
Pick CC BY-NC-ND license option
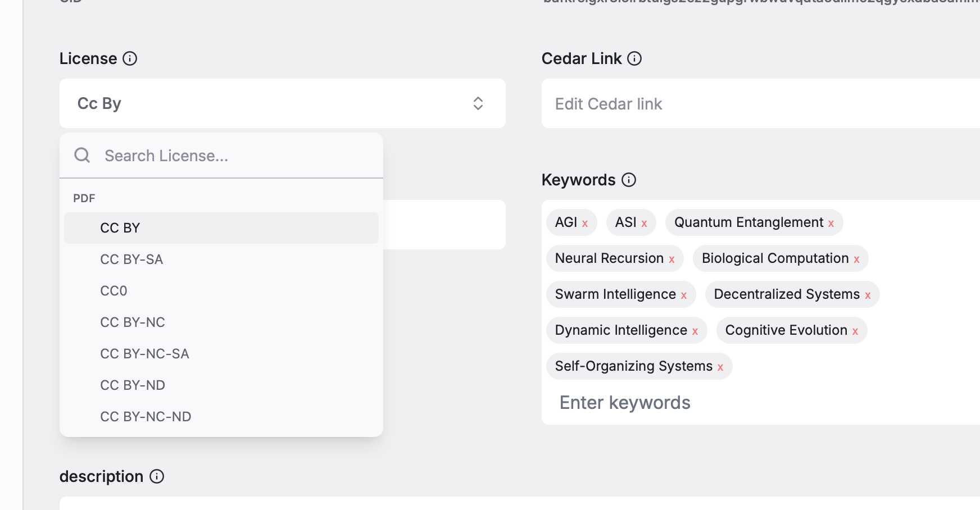pos(146,417)
